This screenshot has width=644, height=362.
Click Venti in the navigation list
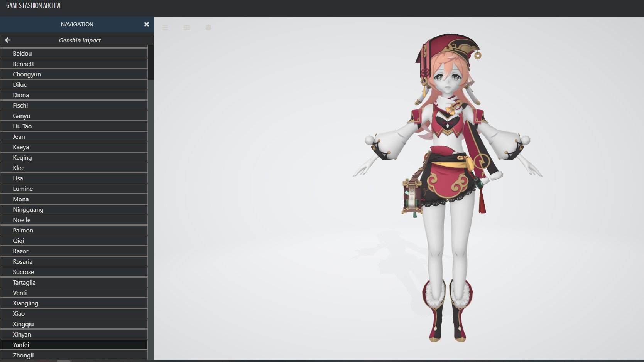(x=74, y=293)
